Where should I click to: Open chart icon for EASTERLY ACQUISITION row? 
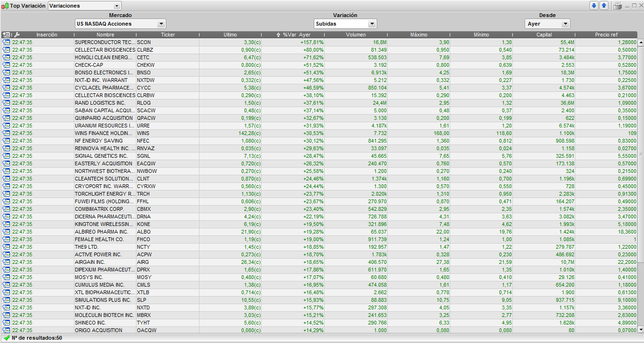6,163
